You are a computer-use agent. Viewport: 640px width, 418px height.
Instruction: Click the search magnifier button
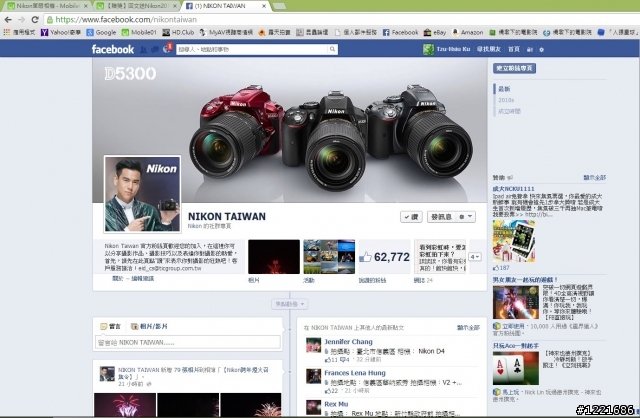(333, 49)
